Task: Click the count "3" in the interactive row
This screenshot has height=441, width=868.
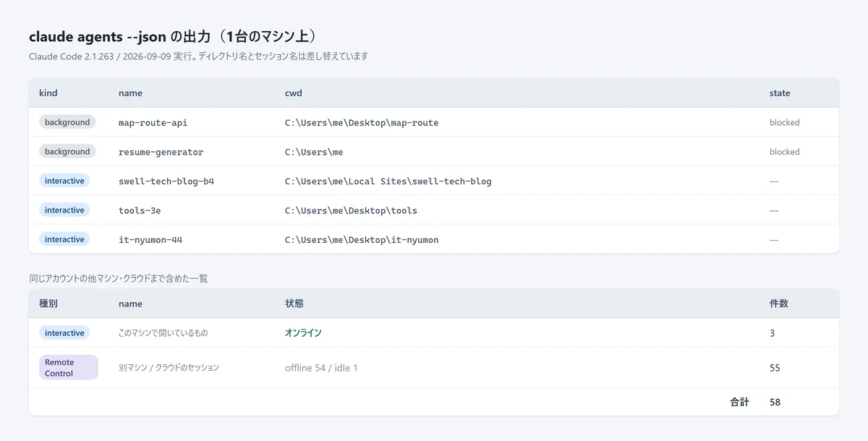Action: pos(773,333)
